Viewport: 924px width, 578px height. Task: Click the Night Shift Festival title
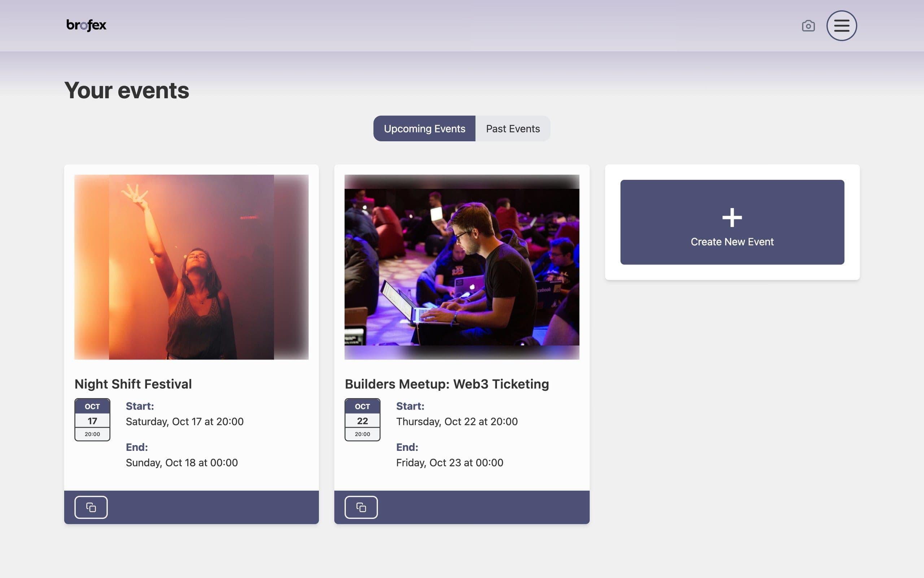[133, 384]
